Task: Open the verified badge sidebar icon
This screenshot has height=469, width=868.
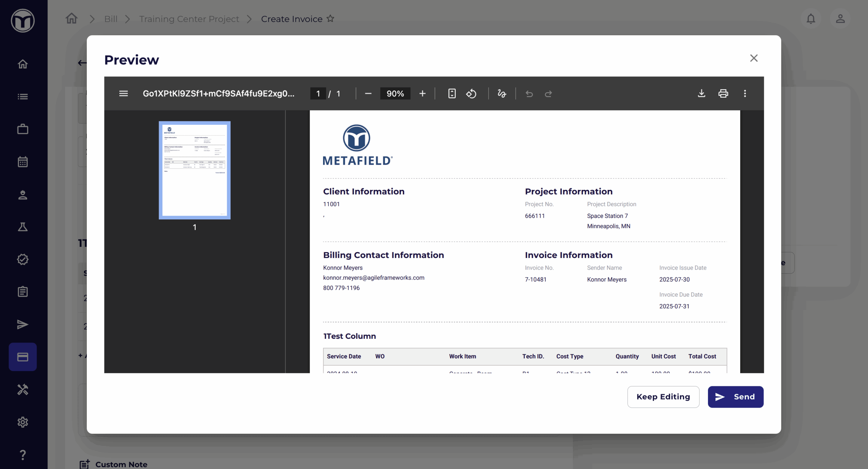Action: tap(23, 259)
